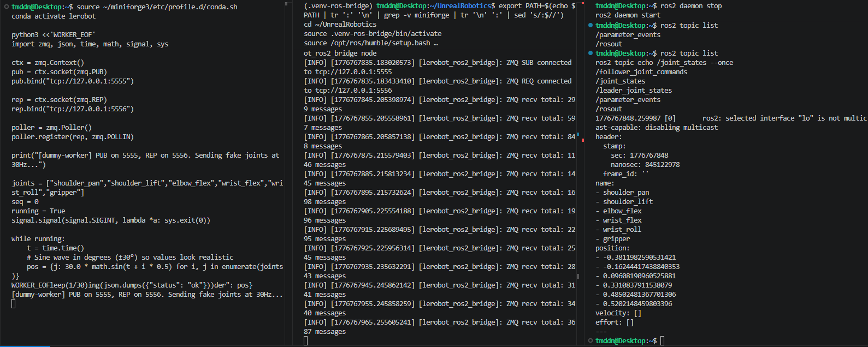This screenshot has width=868, height=347.
Task: Click 'seq = 0' line
Action: coord(25,201)
